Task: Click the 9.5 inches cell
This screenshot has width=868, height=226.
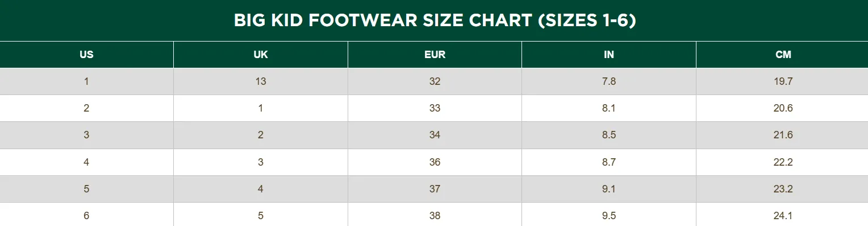Action: tap(609, 215)
